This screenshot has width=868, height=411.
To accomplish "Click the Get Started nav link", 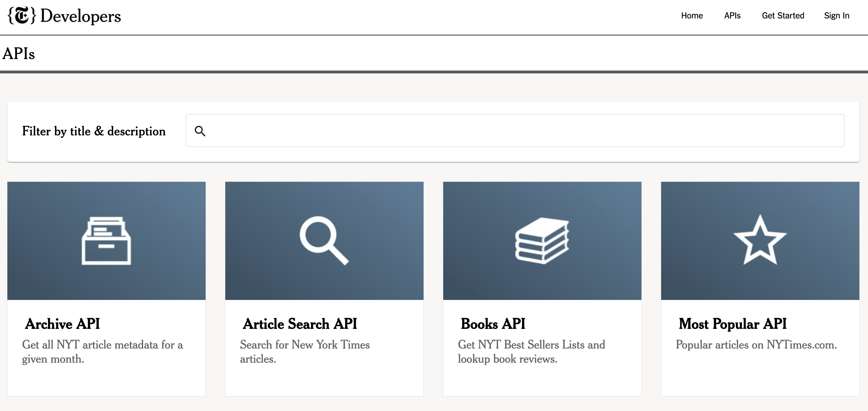I will tap(783, 15).
